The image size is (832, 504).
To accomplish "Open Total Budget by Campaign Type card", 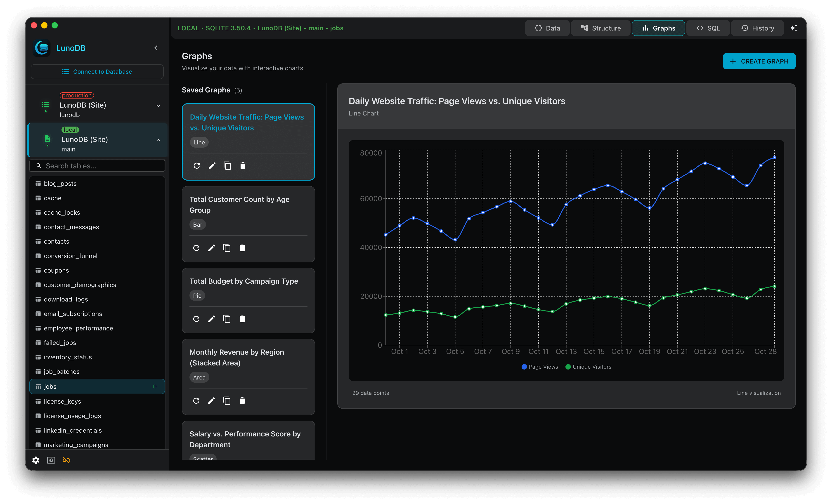I will coord(248,300).
